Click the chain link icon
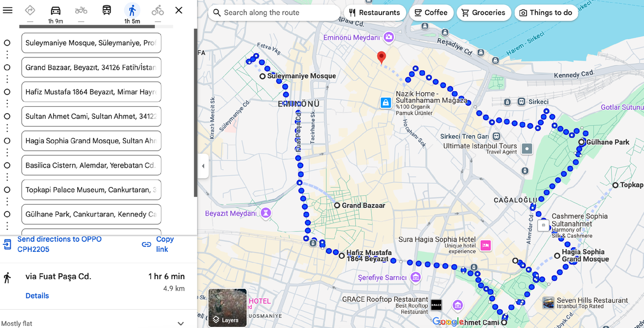Screen dimensions: 644x328 [x=147, y=244]
